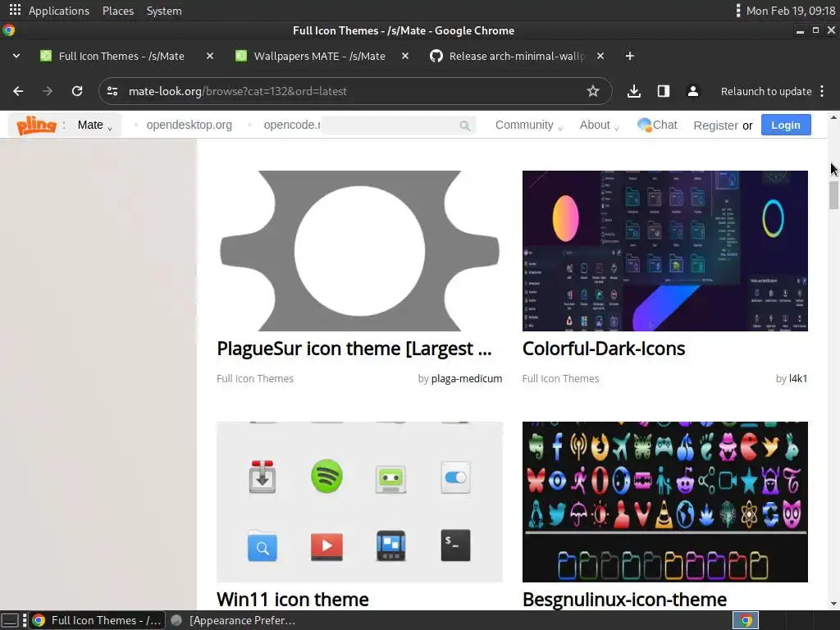This screenshot has height=630, width=840.
Task: Open Win11 icon theme title link
Action: (293, 600)
